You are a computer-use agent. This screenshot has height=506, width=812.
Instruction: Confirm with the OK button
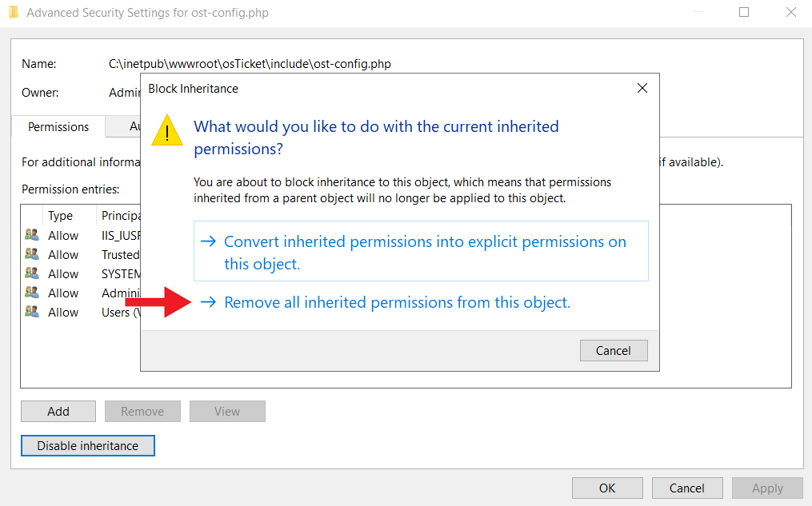(607, 488)
